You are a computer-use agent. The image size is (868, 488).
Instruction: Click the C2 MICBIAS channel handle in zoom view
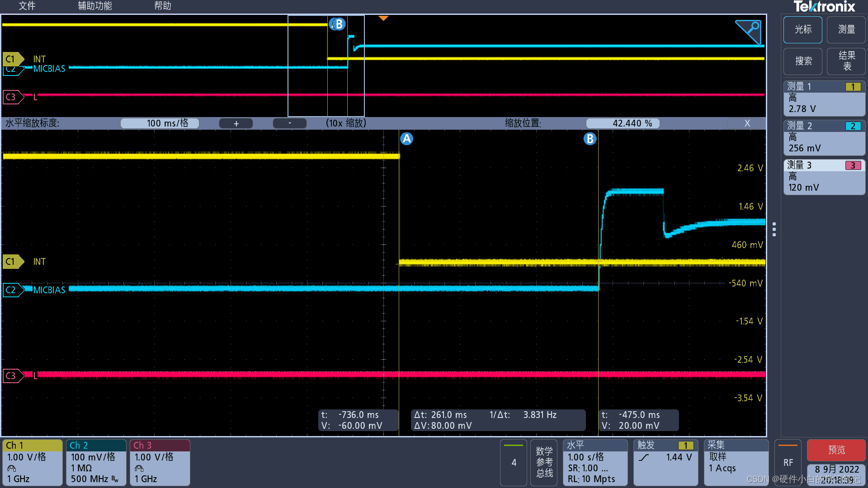[14, 290]
